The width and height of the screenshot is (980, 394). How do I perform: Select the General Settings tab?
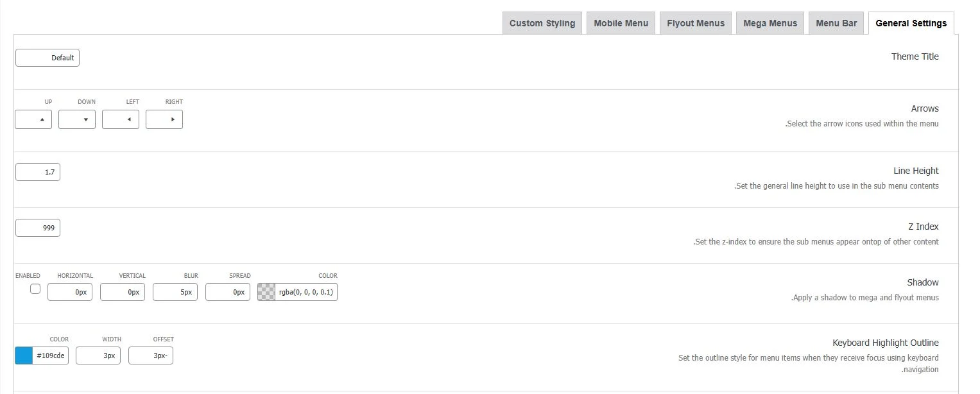coord(911,23)
